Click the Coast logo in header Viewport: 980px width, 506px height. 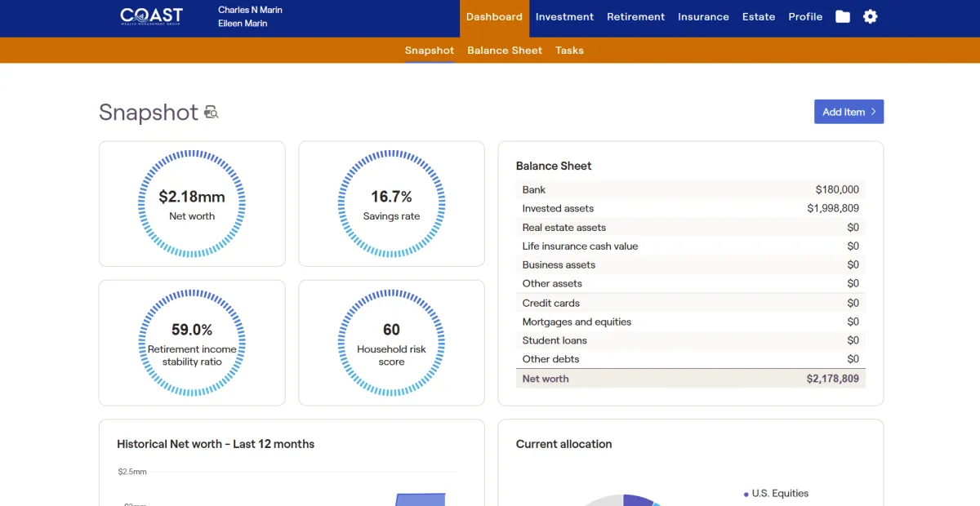[x=151, y=16]
